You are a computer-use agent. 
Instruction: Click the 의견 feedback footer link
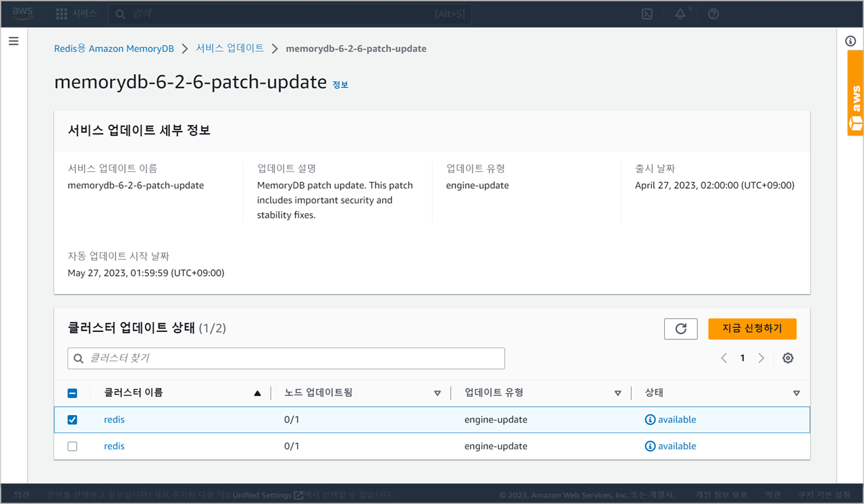click(x=22, y=495)
